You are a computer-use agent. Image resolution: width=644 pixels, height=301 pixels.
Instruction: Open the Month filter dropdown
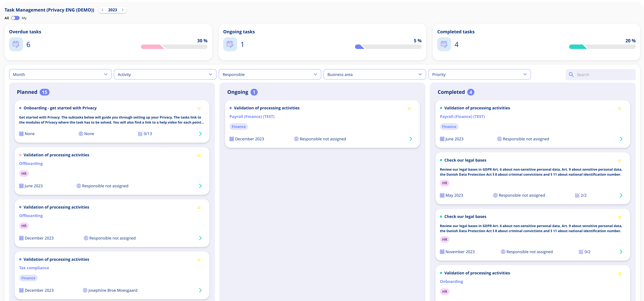click(60, 74)
